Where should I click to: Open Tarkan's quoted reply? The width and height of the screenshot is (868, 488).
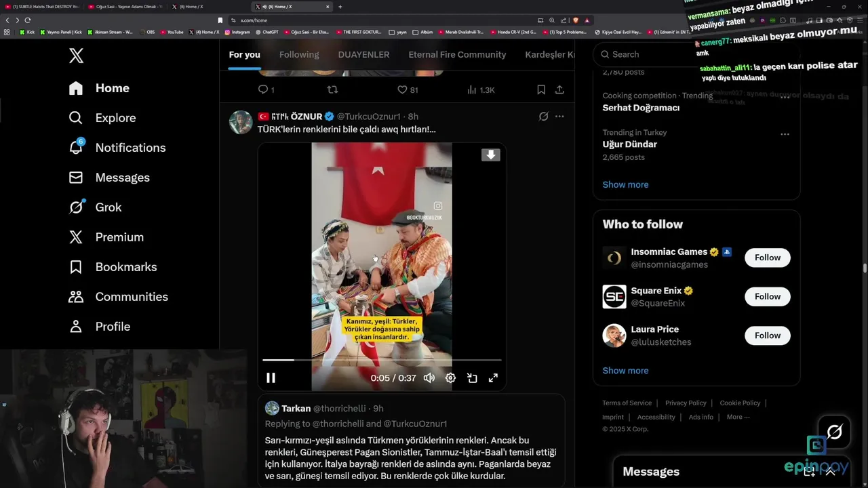click(411, 441)
